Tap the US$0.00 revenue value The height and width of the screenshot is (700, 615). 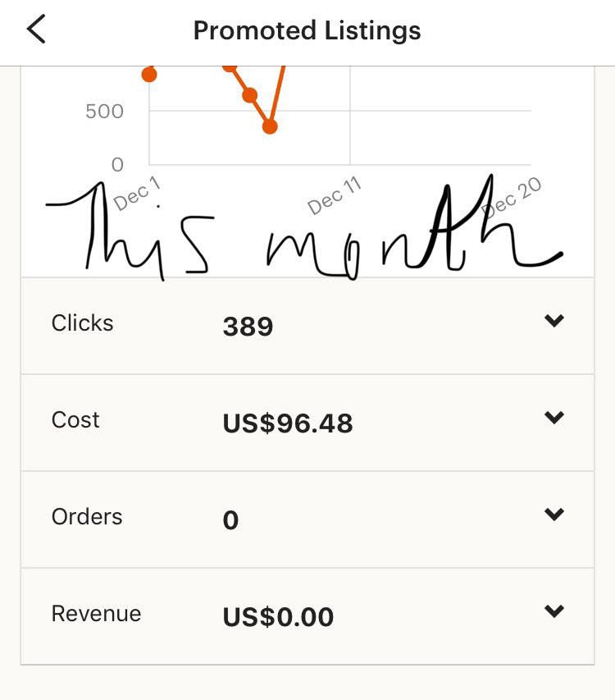click(x=278, y=617)
